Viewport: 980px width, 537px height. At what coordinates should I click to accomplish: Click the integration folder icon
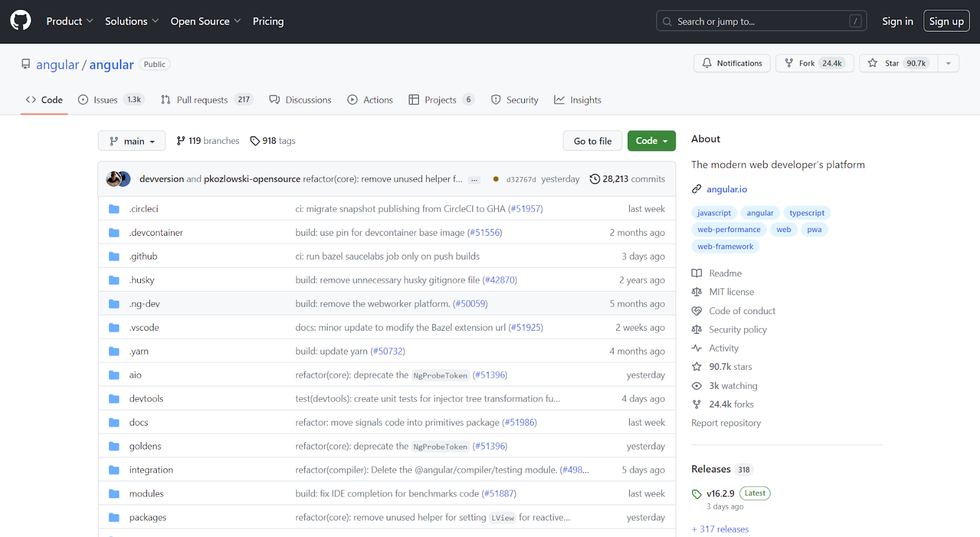point(114,470)
